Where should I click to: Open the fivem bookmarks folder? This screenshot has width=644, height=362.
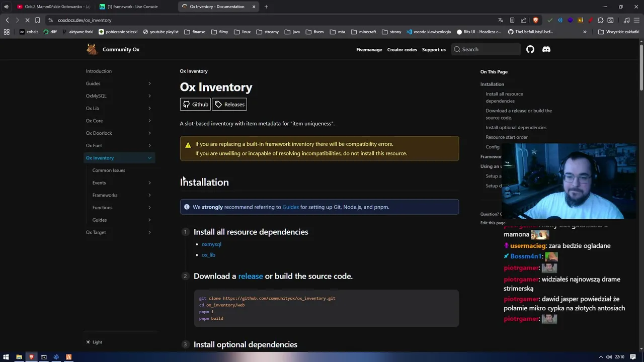click(x=314, y=32)
